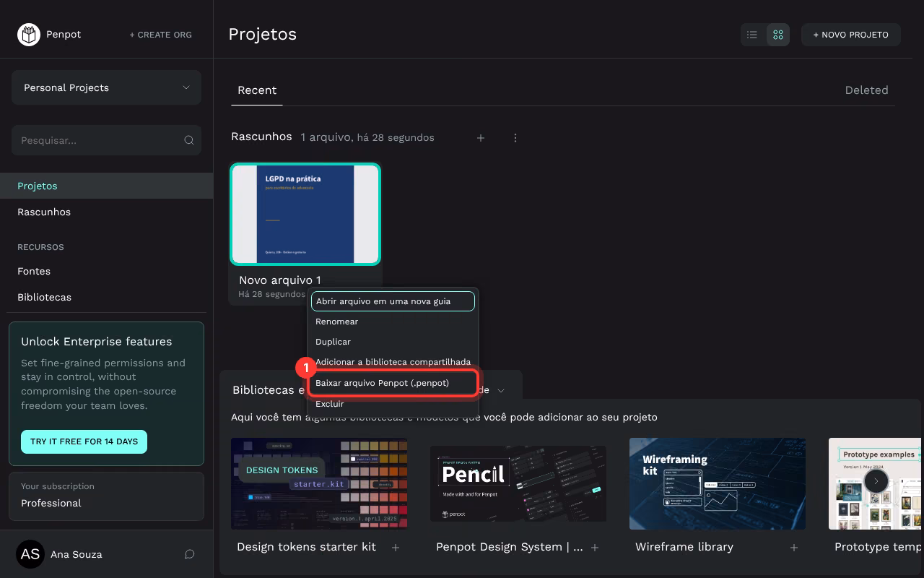
Task: Add Wireframe library with plus icon
Action: tap(794, 548)
